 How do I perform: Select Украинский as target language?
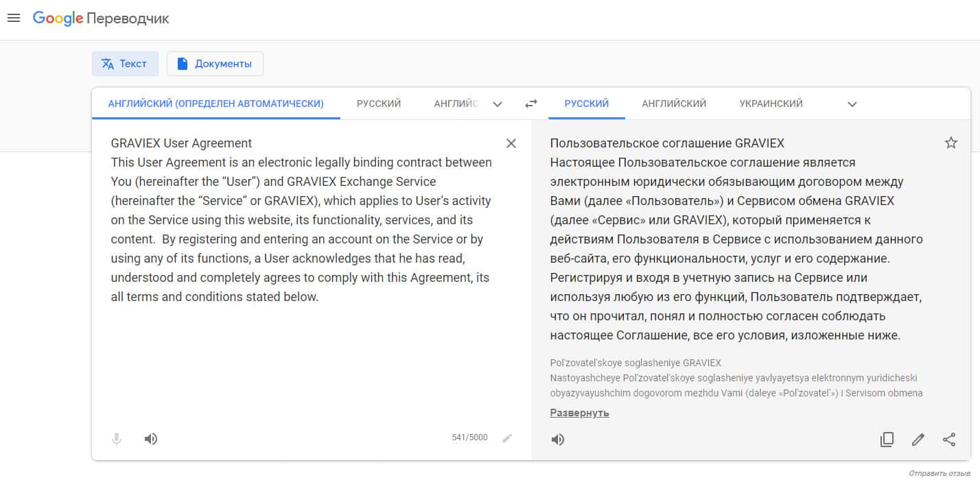pos(771,104)
